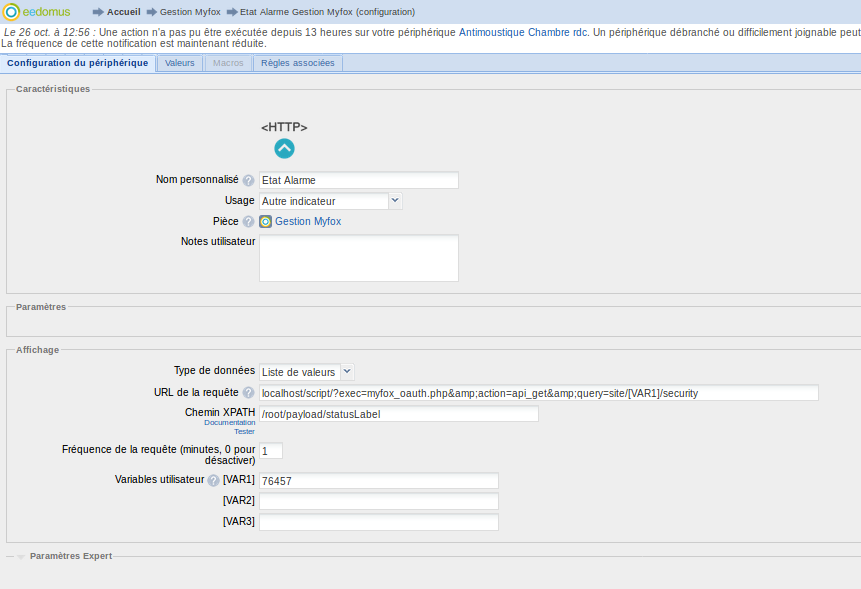Click the Tester link under Chemin XPATH
Screen dimensions: 861x589
[244, 432]
